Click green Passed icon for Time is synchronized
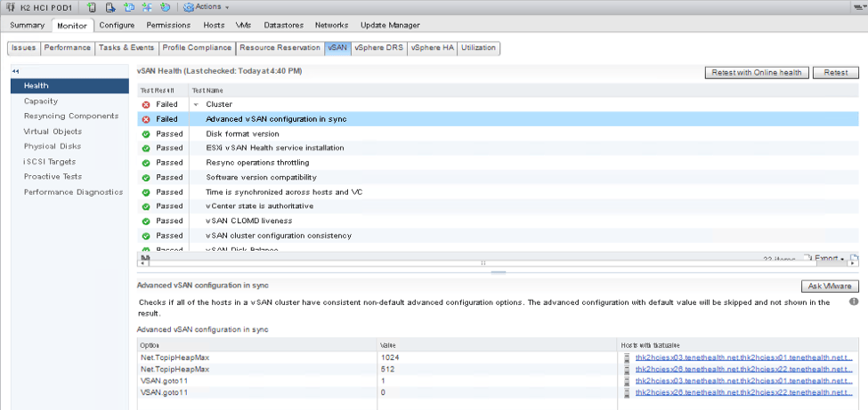Screen dimensions: 868x410 click(x=146, y=192)
